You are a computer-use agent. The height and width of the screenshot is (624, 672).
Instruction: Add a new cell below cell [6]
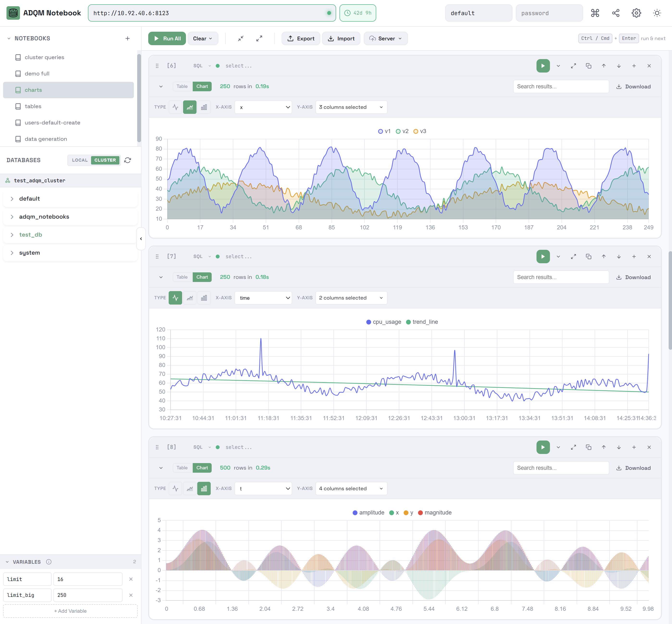pos(634,66)
